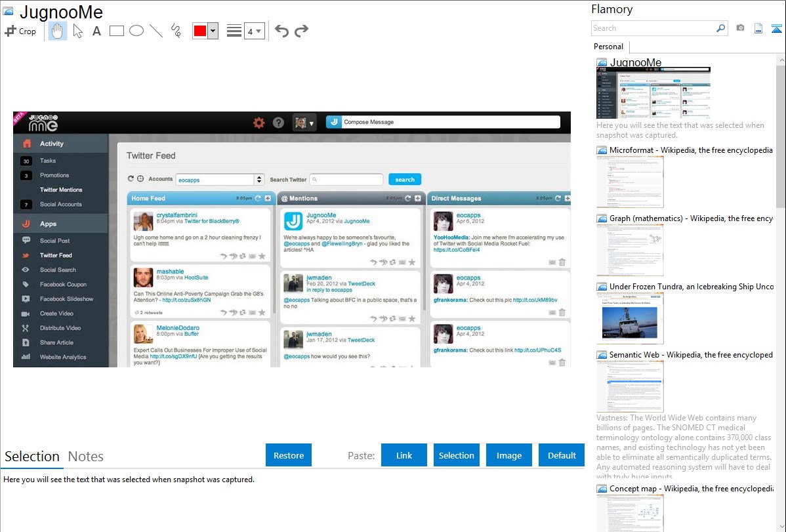Select the Crop tool
This screenshot has height=532, width=786.
tap(20, 31)
